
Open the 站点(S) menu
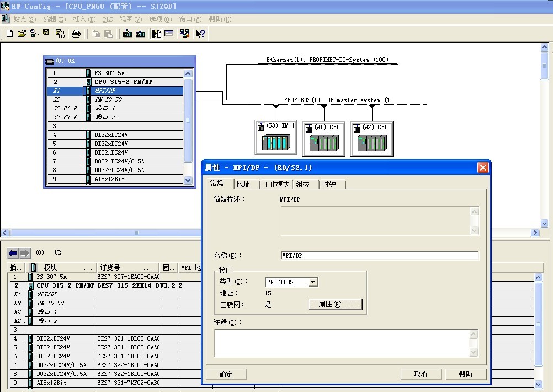click(x=25, y=19)
